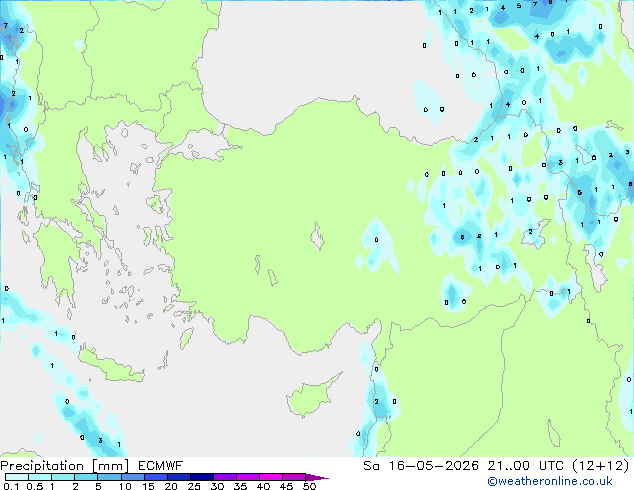Click the 25–30 mm dark navy legend box
634x490 pixels.
point(201,477)
